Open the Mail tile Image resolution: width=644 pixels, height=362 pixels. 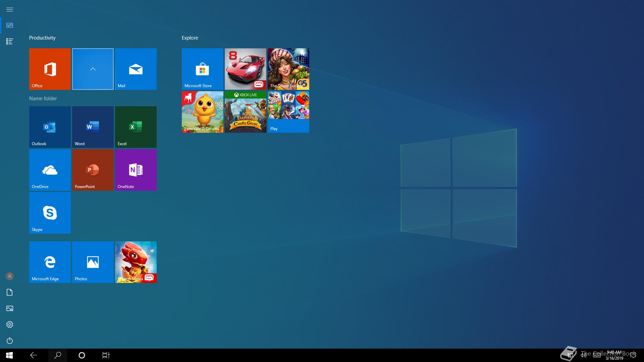click(x=136, y=69)
